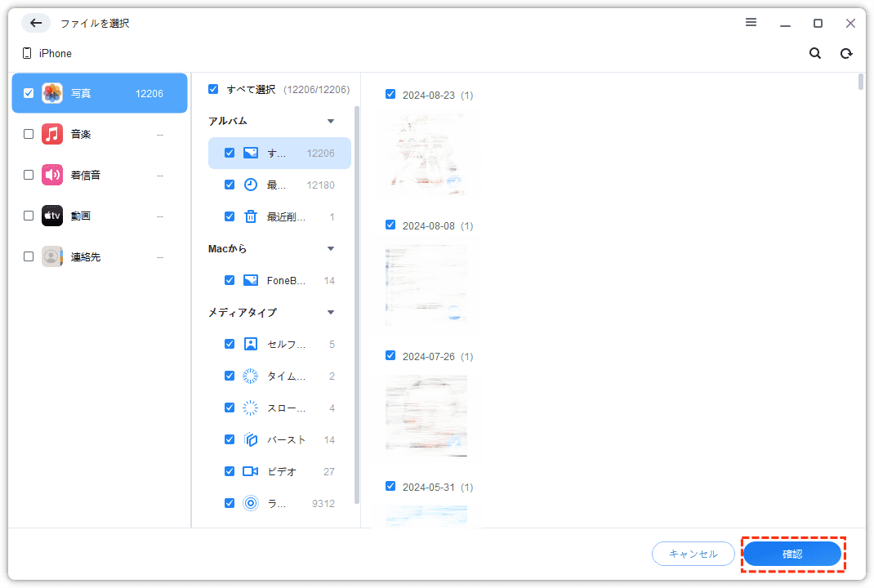Collapse the Macから section

pyautogui.click(x=331, y=248)
